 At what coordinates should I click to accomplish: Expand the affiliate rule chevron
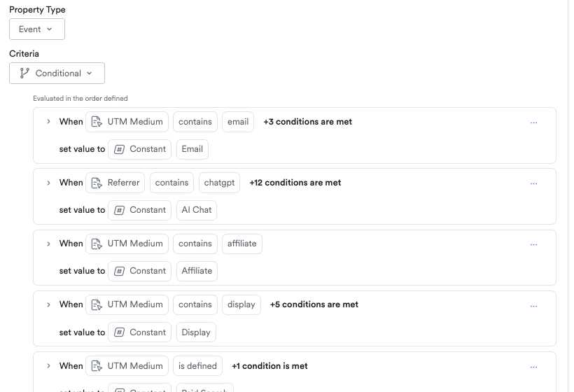tap(48, 244)
